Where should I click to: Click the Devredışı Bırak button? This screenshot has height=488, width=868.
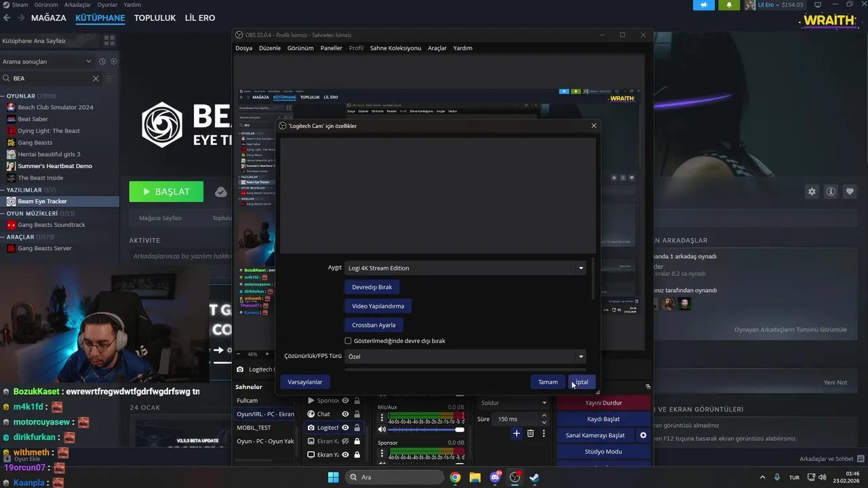coord(372,287)
